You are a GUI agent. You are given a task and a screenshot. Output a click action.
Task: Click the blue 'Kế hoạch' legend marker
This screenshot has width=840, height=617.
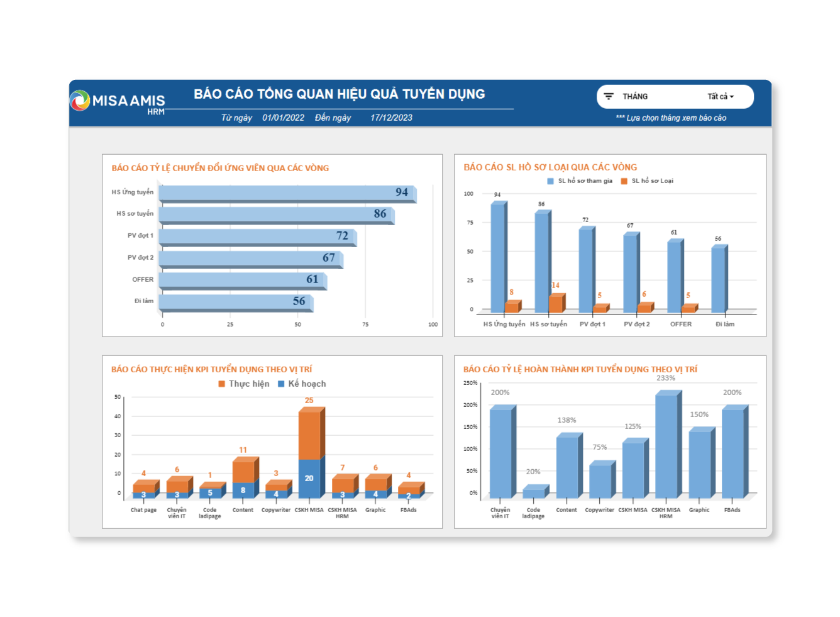pyautogui.click(x=281, y=384)
